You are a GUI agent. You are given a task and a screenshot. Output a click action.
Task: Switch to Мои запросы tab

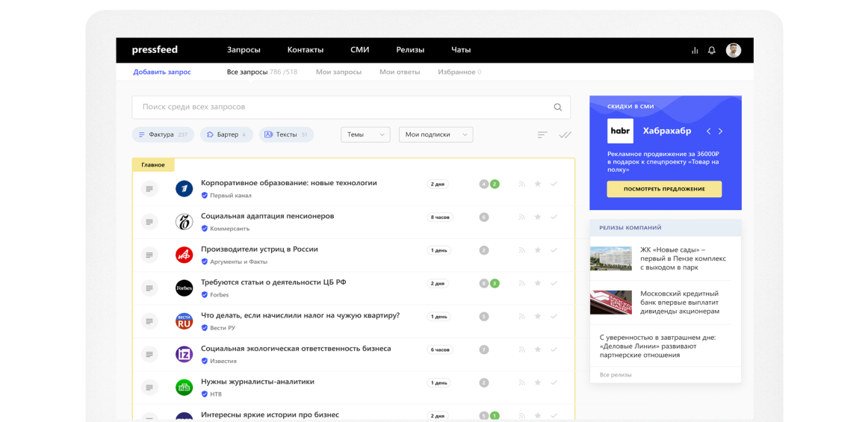pos(339,72)
